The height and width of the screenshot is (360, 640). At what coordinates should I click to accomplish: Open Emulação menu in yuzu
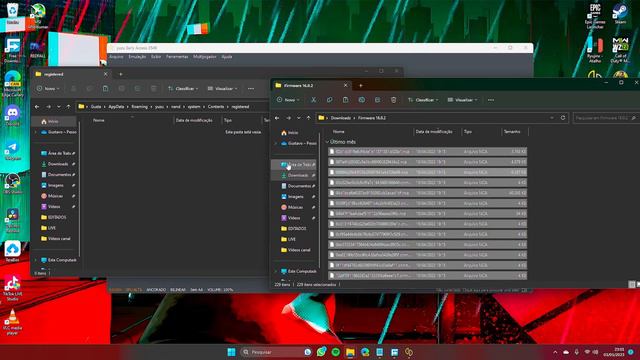click(x=137, y=57)
